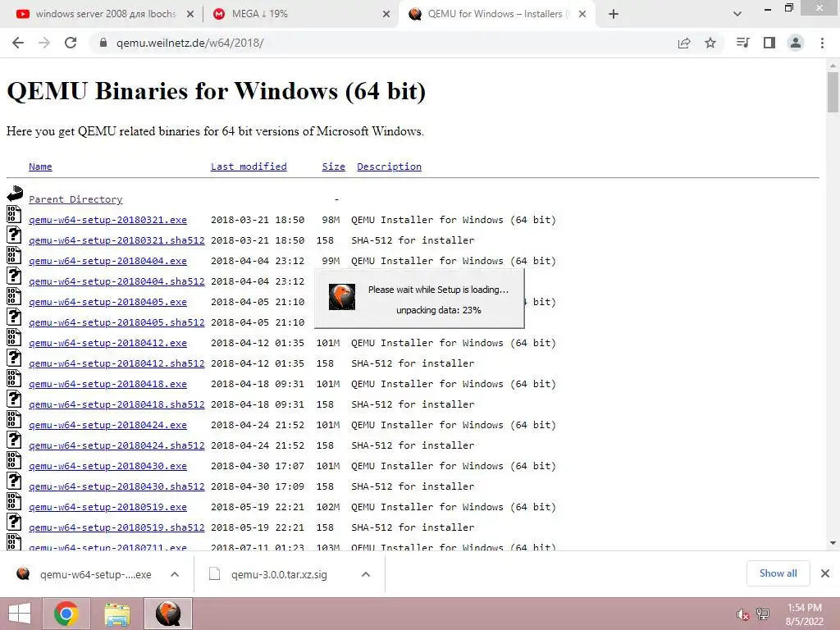Download qemu-w64-setup-20180404.exe
Screen dimensions: 840x630
[x=107, y=261]
